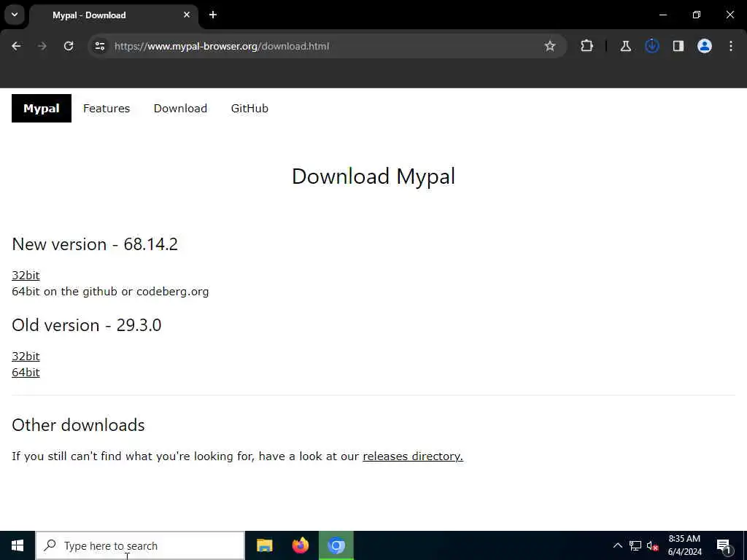Open the Windows Start menu

pyautogui.click(x=18, y=545)
